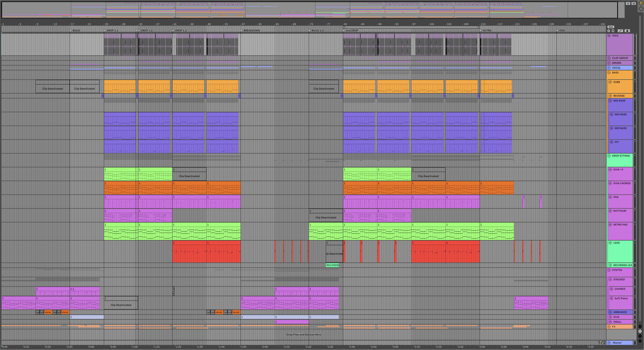The width and height of the screenshot is (644, 350).
Task: Unfold the KICK track
Action: [609, 36]
